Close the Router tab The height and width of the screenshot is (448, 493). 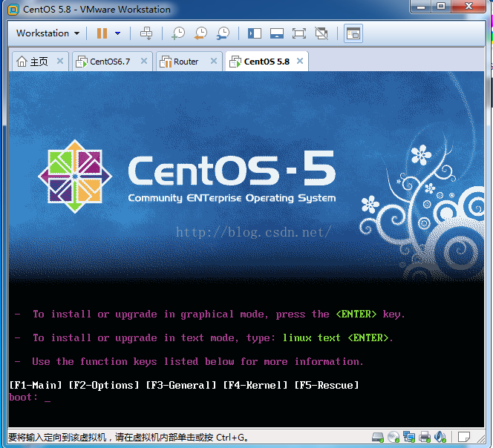point(214,61)
